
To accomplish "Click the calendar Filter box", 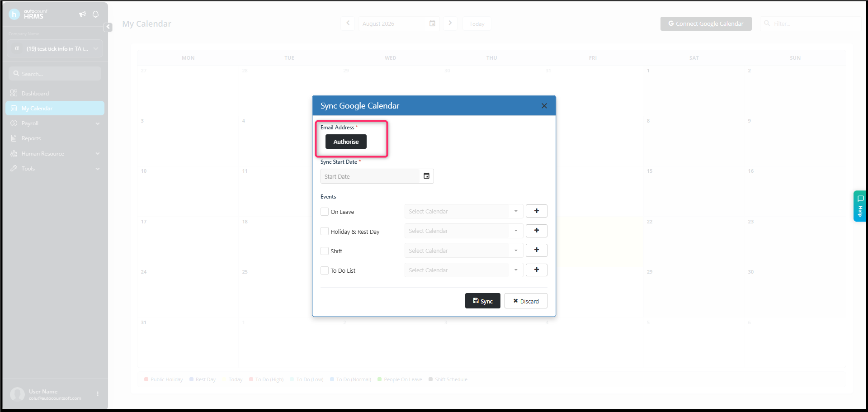I will click(811, 24).
